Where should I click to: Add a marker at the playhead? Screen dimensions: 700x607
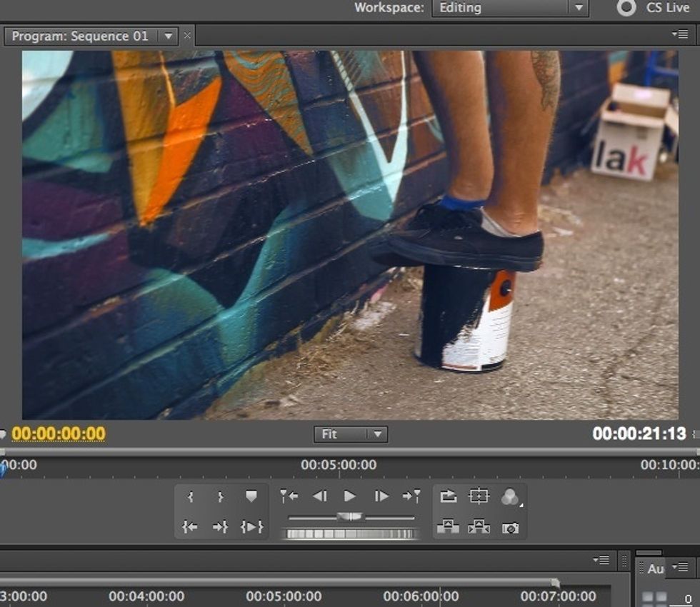point(250,495)
